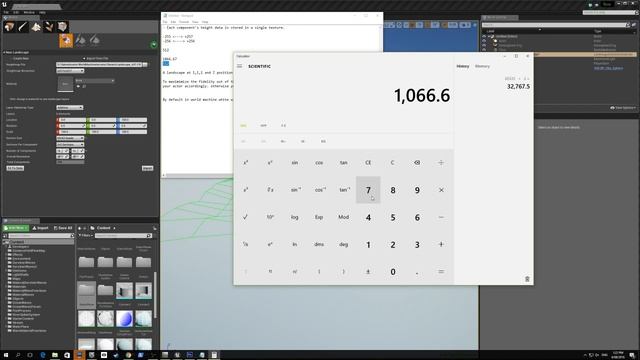Open the Sections Per Component dropdown
Image resolution: width=640 pixels, height=360 pixels.
pyautogui.click(x=70, y=144)
